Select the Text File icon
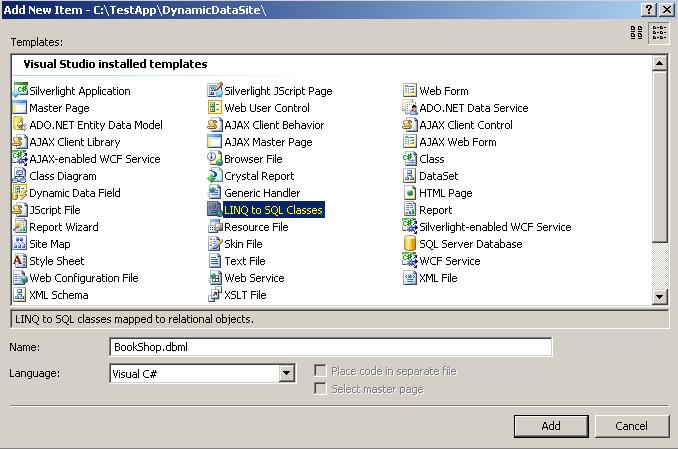The width and height of the screenshot is (678, 449). tap(215, 260)
